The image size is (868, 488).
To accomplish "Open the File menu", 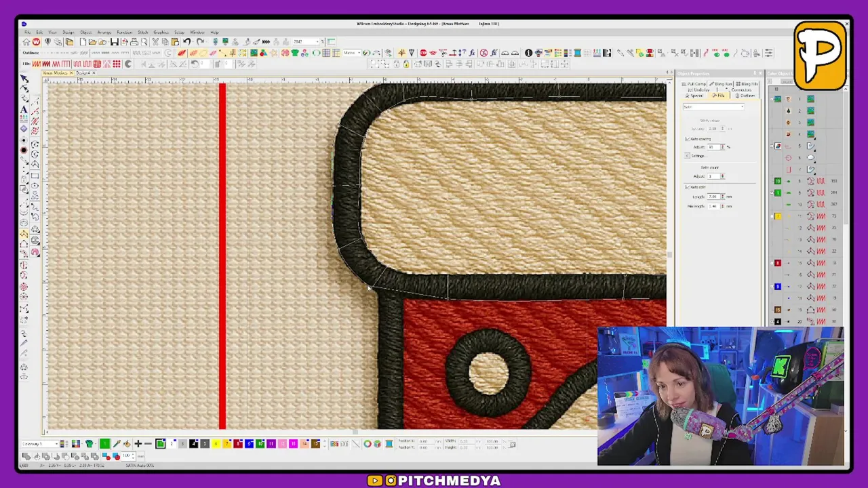I will [x=26, y=33].
